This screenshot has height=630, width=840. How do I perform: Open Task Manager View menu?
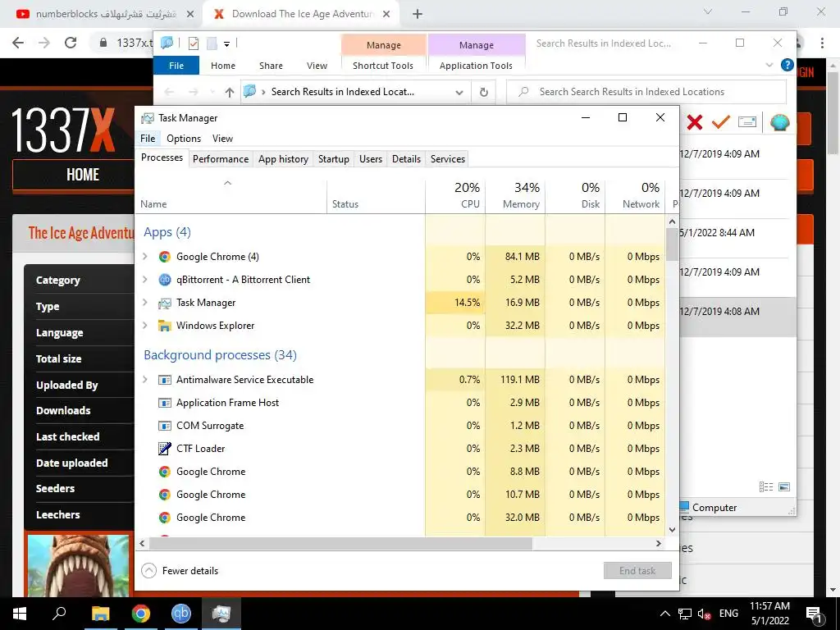click(222, 138)
